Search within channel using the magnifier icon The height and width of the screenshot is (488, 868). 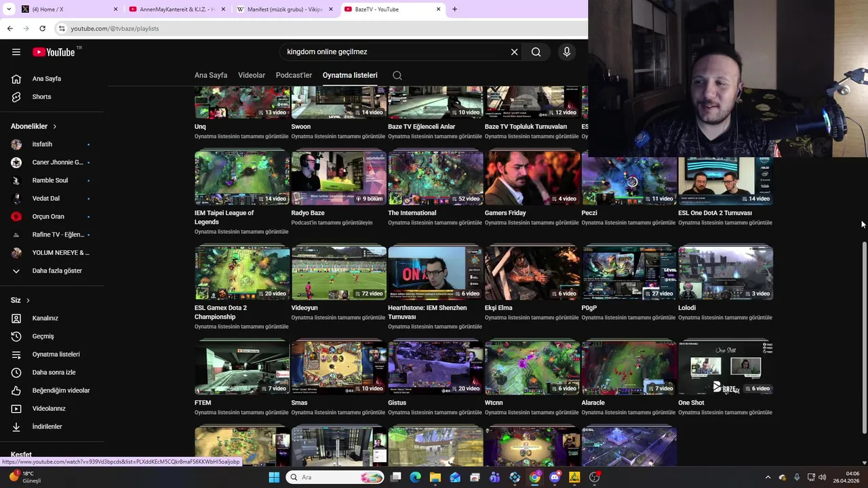click(x=397, y=75)
